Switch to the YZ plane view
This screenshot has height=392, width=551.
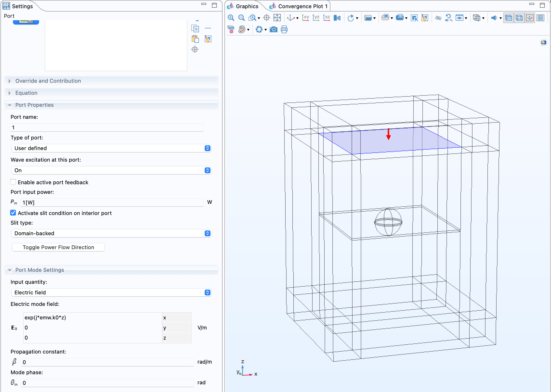pyautogui.click(x=316, y=18)
